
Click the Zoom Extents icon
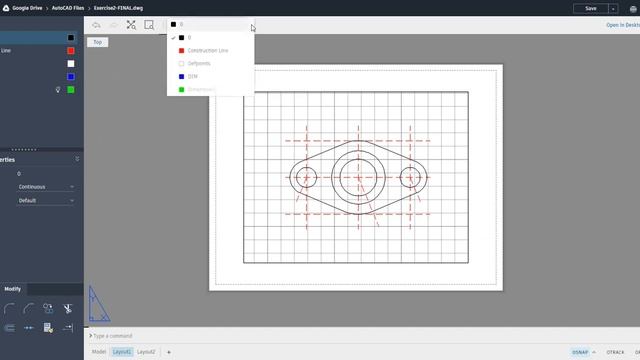coord(131,25)
